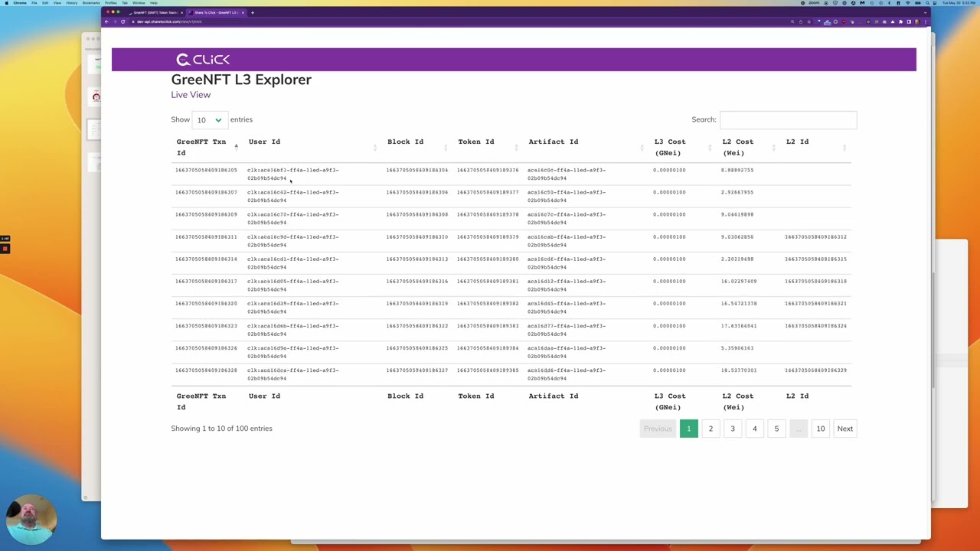Click L2 Id 1663705058409186329
The width and height of the screenshot is (980, 551).
pyautogui.click(x=815, y=370)
